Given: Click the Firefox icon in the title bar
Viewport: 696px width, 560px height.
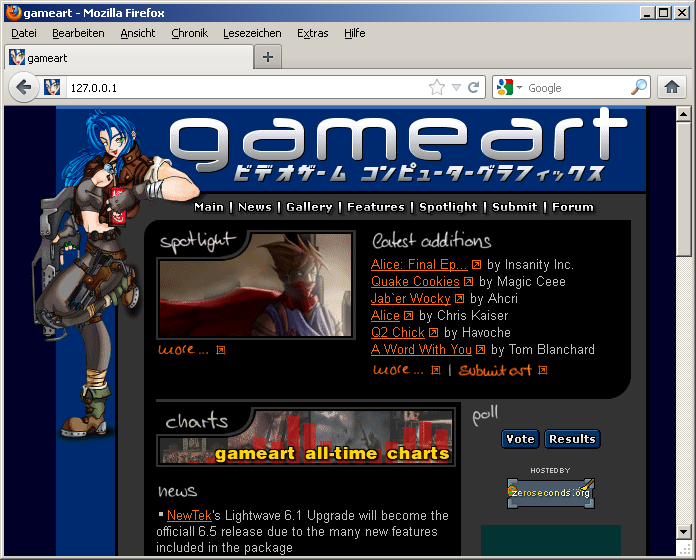Looking at the screenshot, I should (x=13, y=12).
